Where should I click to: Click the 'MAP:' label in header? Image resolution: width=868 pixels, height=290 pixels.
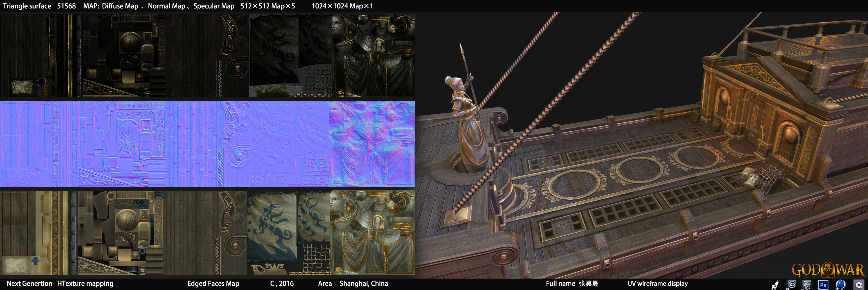point(91,6)
